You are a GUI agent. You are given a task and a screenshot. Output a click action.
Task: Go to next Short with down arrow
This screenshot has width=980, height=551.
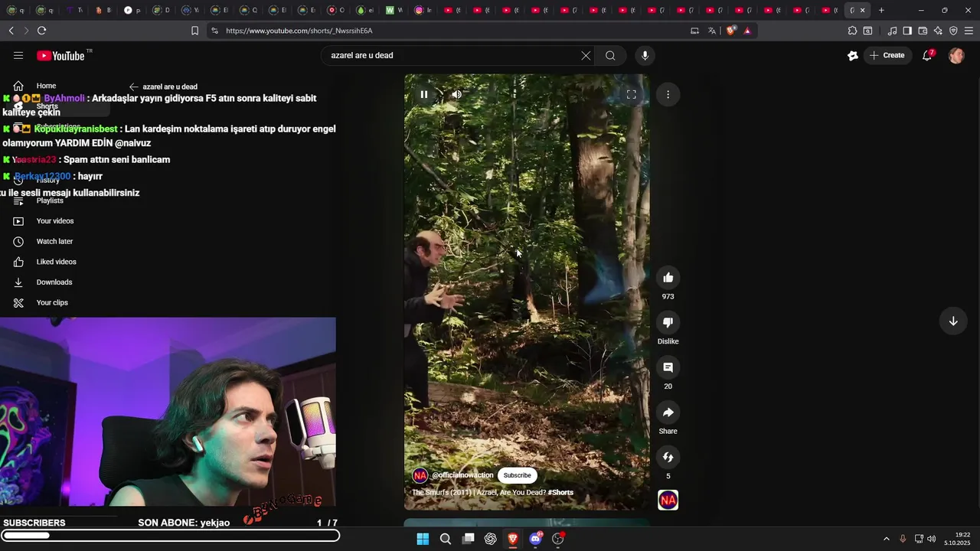point(953,321)
